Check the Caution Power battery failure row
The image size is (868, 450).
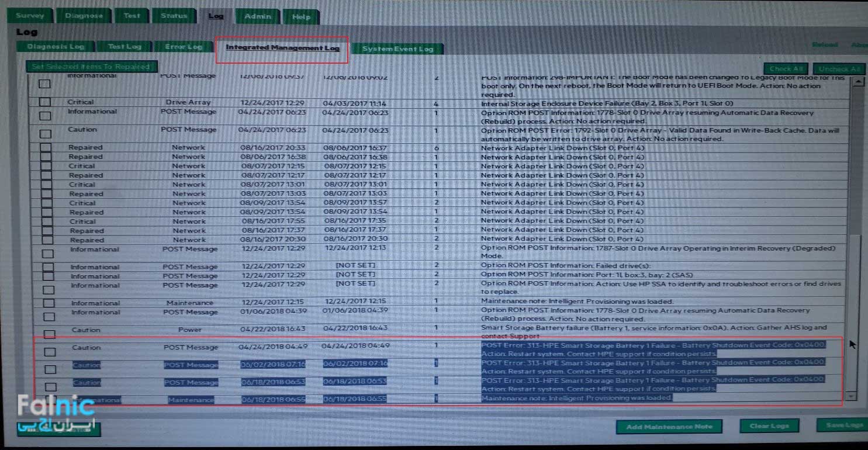coord(50,334)
